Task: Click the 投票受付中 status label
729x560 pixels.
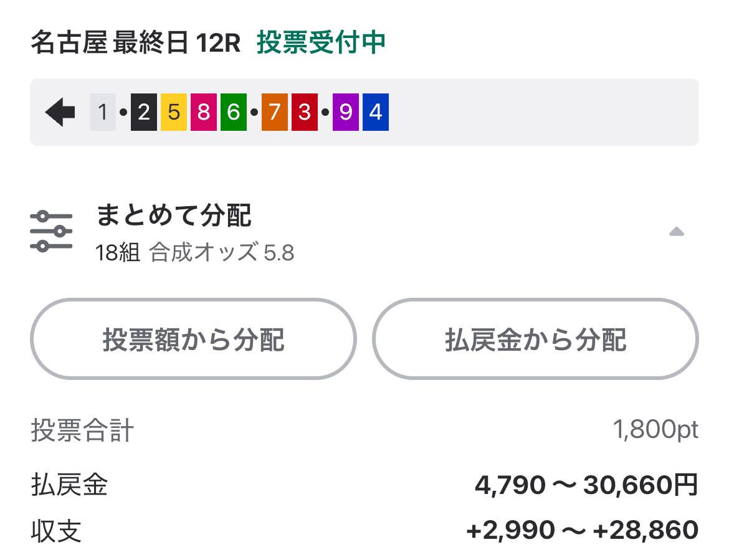Action: (x=320, y=42)
